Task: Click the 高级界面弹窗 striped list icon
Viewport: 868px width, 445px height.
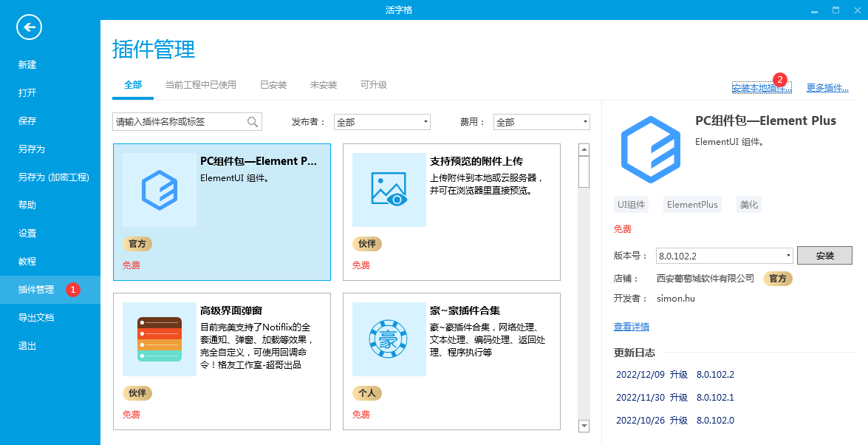Action: pos(160,339)
